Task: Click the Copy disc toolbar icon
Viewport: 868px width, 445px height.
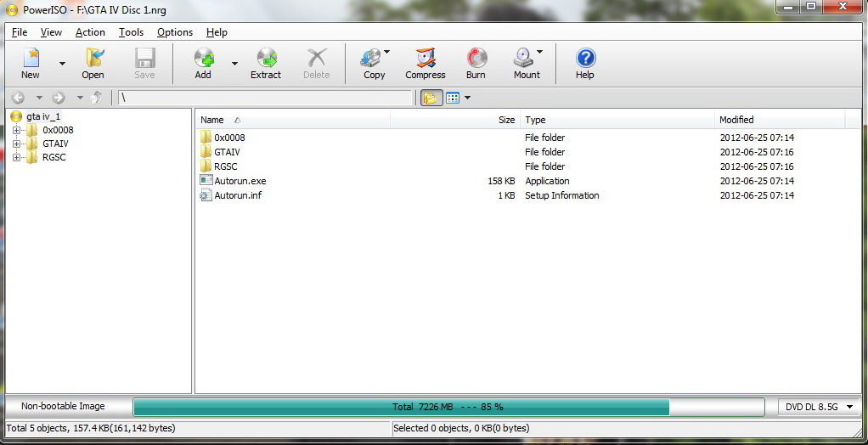Action: [370, 58]
